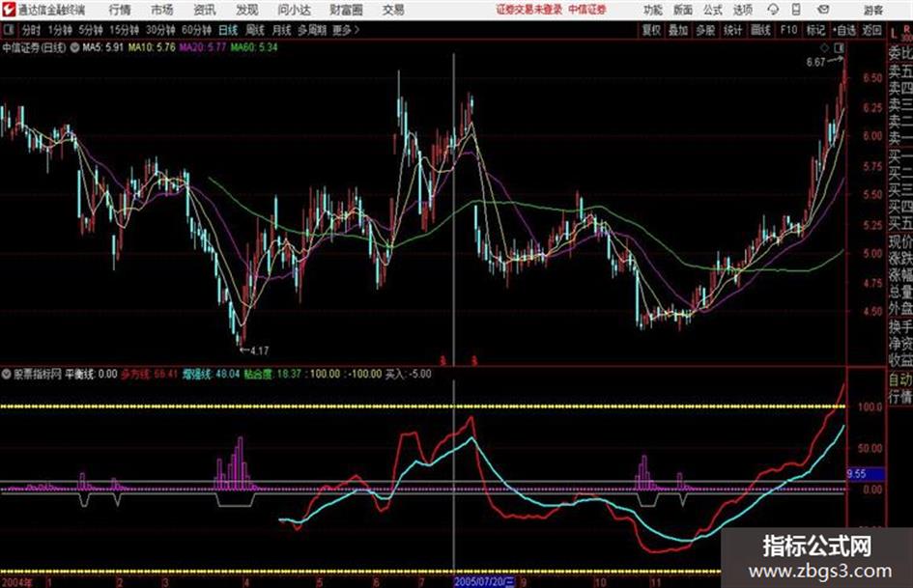Open the customer service headset icon
The height and width of the screenshot is (588, 913).
(x=773, y=10)
